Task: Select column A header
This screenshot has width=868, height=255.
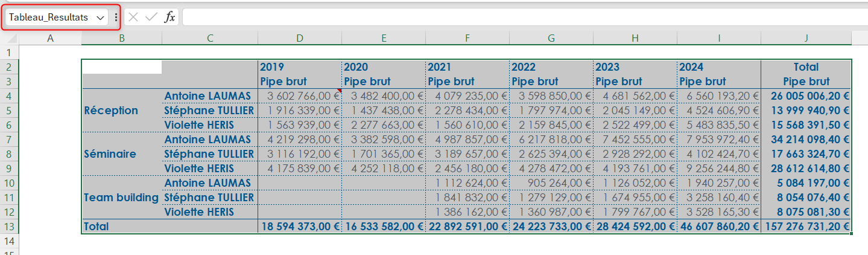Action: pos(50,39)
